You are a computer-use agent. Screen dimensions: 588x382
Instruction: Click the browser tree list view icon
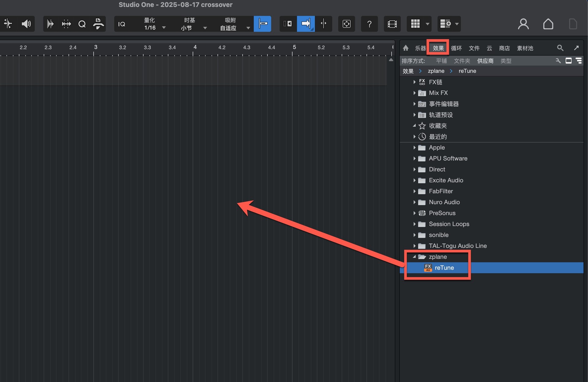tap(579, 61)
